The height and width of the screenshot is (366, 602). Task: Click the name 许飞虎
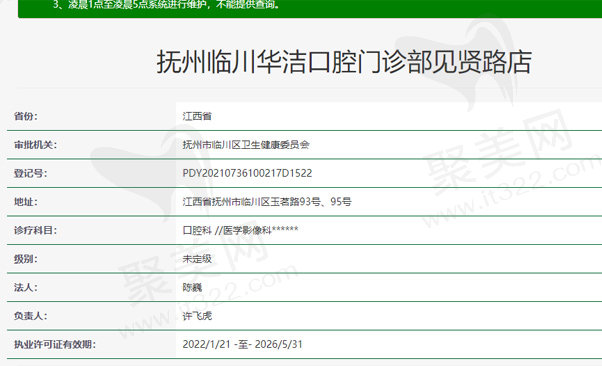pos(197,316)
